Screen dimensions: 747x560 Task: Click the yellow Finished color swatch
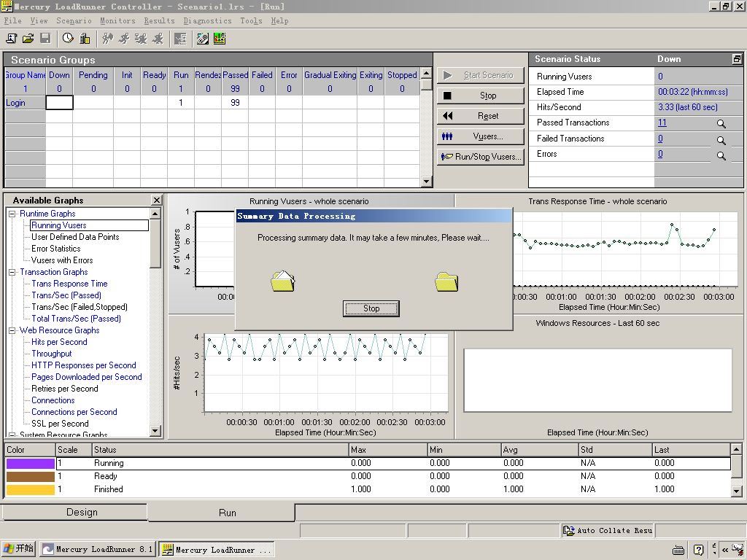point(30,489)
